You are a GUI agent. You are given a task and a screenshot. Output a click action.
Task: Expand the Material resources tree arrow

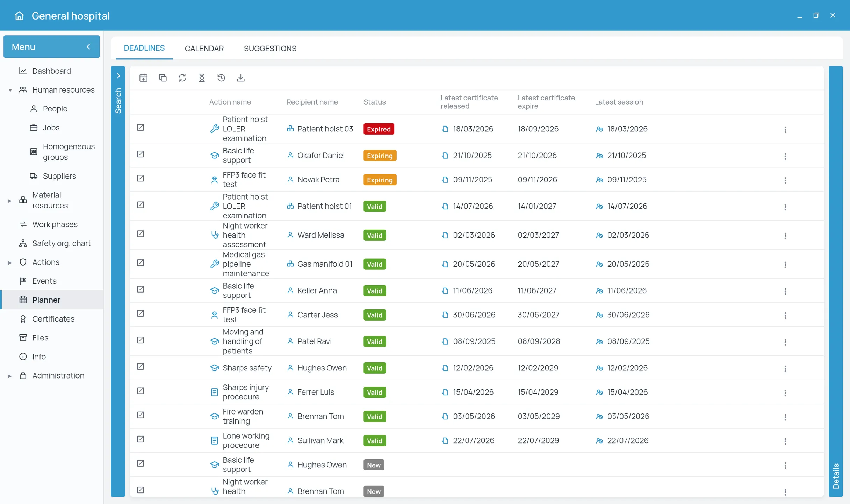pyautogui.click(x=10, y=201)
